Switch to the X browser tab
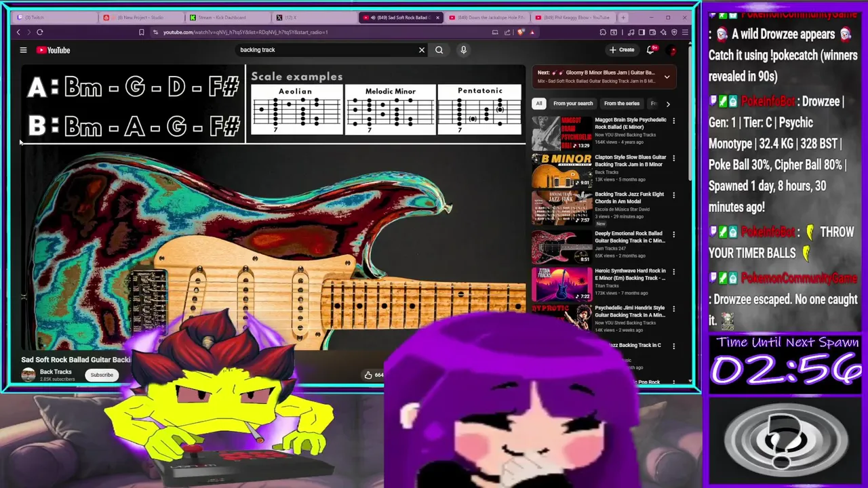This screenshot has height=488, width=868. point(313,18)
